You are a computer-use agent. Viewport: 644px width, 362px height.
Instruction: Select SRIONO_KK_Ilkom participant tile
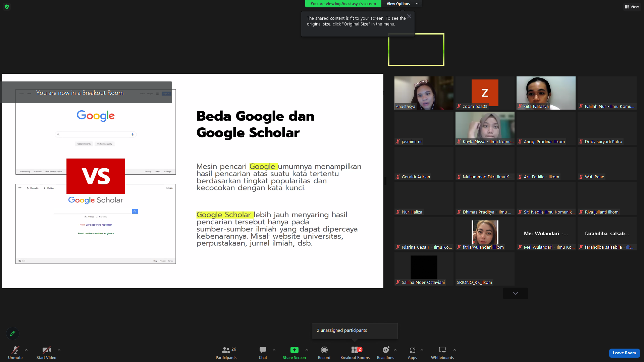tap(485, 269)
